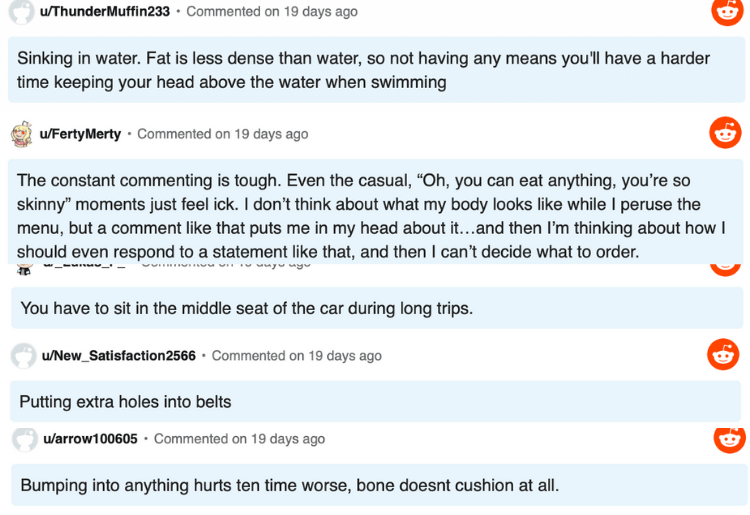Go to u/arrow100605 username link
This screenshot has width=750, height=515.
(x=90, y=438)
